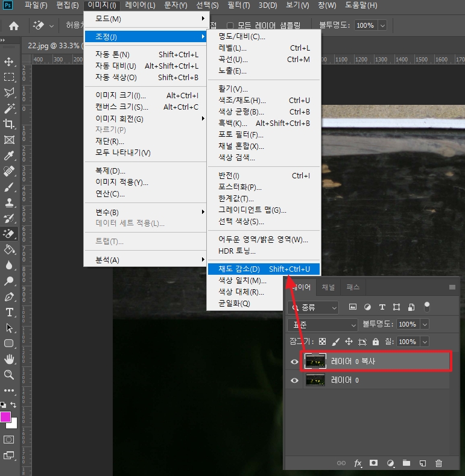Viewport: 465px width, 476px height.
Task: Select the Blur tool
Action: (9, 265)
